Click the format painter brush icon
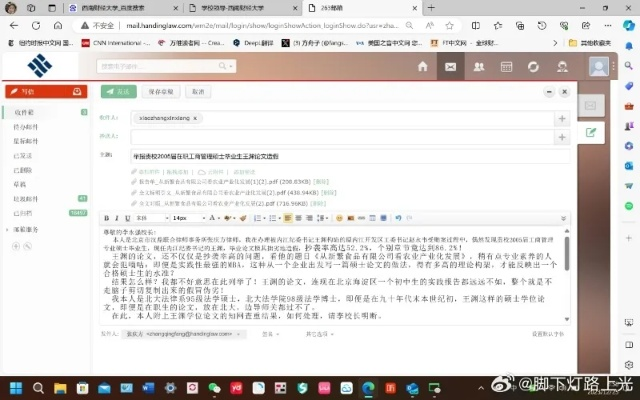This screenshot has height=400, width=640. (x=243, y=218)
